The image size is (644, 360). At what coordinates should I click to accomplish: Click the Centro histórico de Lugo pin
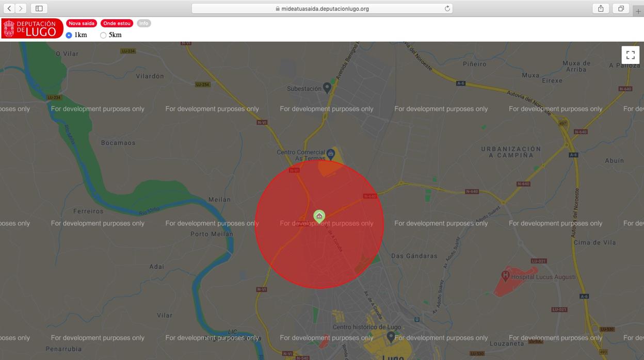coord(391,336)
